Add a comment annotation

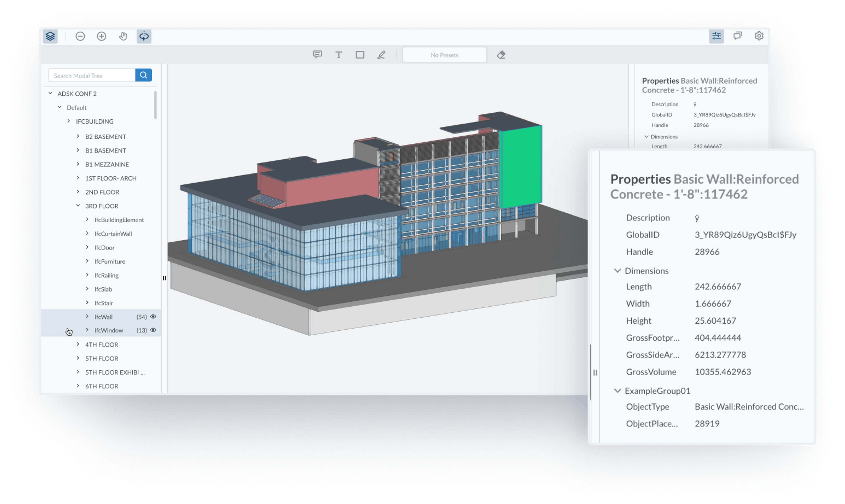tap(317, 55)
